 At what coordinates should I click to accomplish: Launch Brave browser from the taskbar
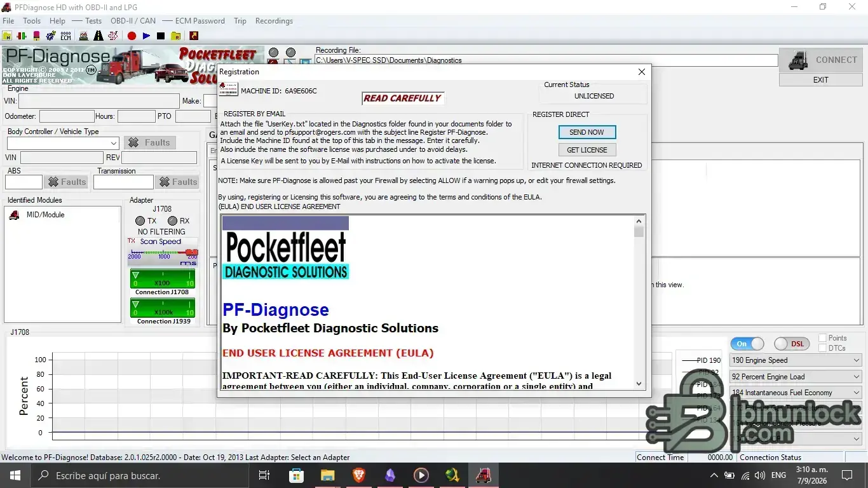click(358, 475)
